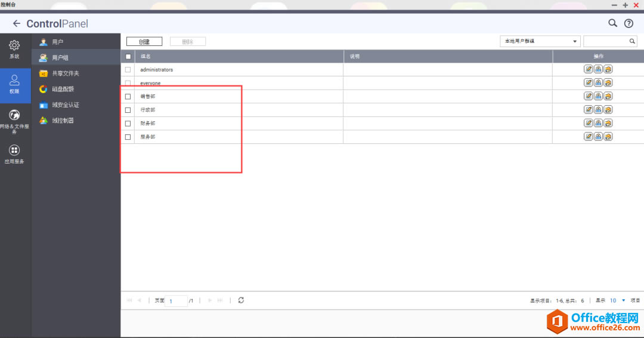Select the 用户组 (User Groups) menu item

[x=76, y=57]
